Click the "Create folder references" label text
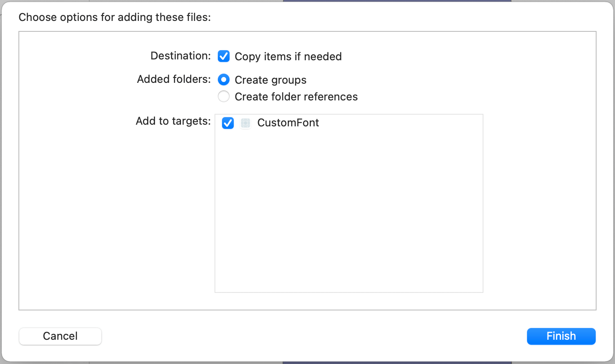Image resolution: width=615 pixels, height=364 pixels. click(x=296, y=97)
